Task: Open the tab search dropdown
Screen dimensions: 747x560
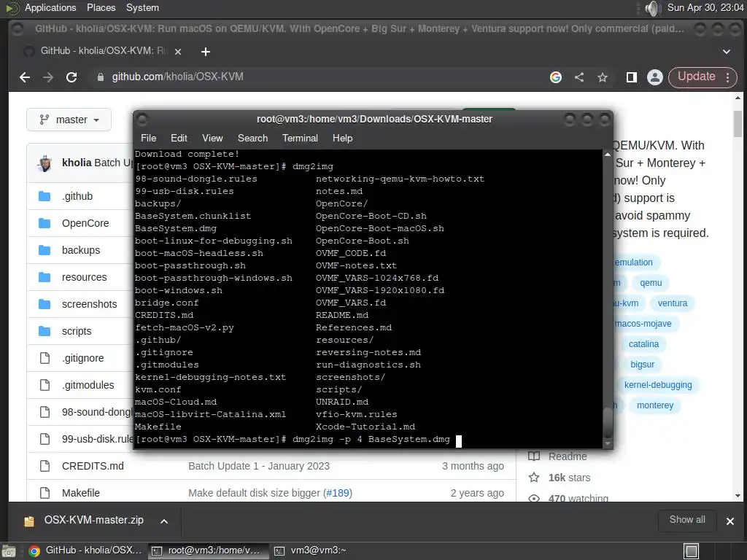Action: pyautogui.click(x=727, y=52)
